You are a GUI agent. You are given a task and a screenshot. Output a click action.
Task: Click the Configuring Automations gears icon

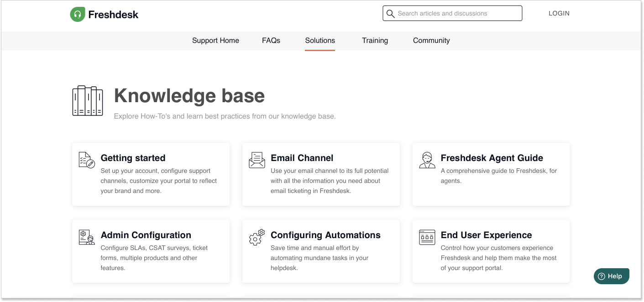[257, 237]
